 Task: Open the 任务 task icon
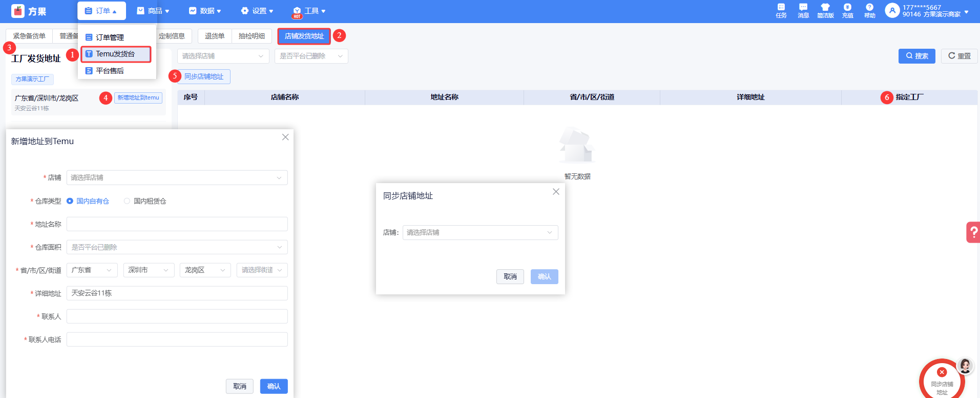click(781, 11)
